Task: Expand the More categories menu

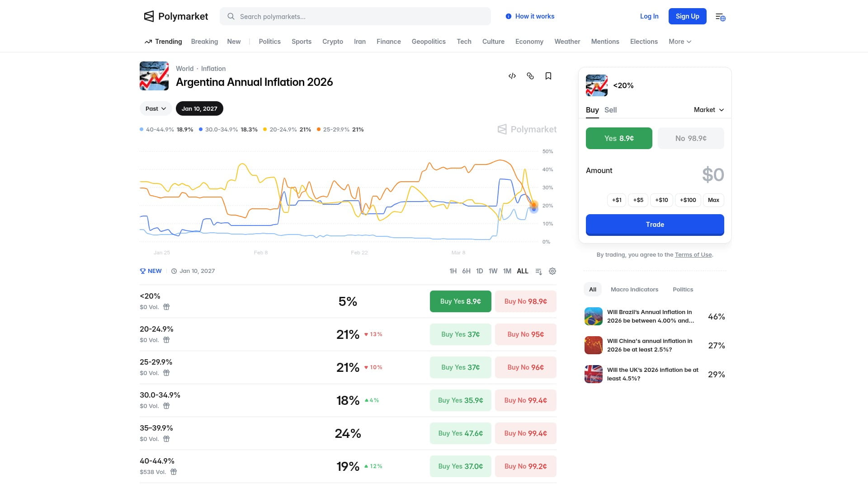Action: [x=679, y=42]
